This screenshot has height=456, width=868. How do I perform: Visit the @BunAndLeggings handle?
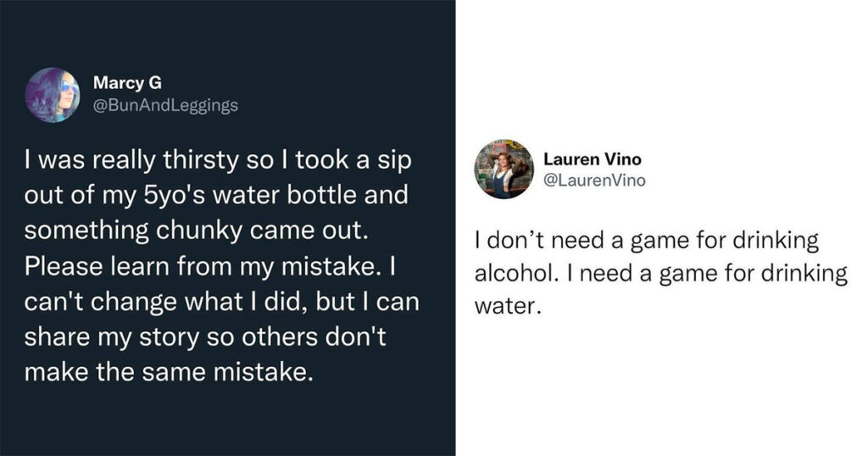(165, 105)
